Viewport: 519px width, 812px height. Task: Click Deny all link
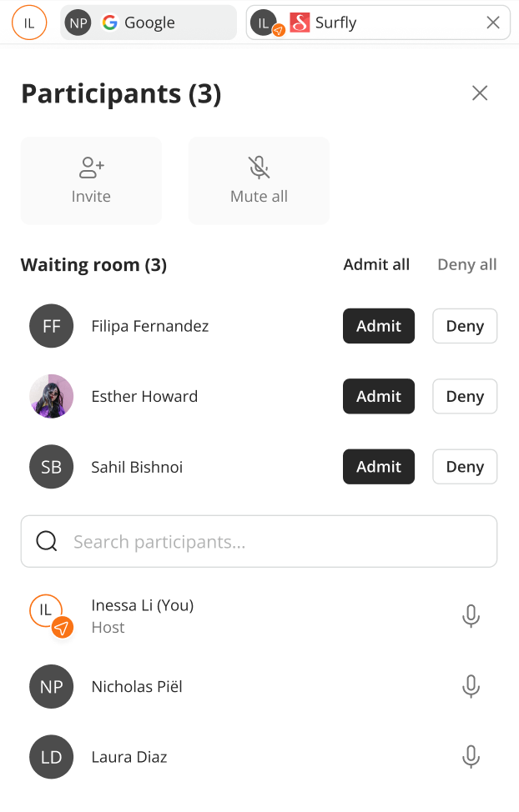466,265
